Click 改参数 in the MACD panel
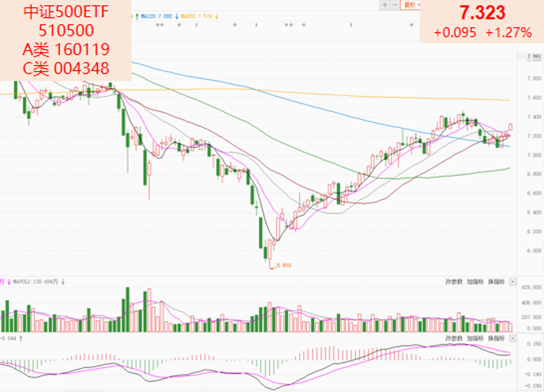 click(454, 338)
